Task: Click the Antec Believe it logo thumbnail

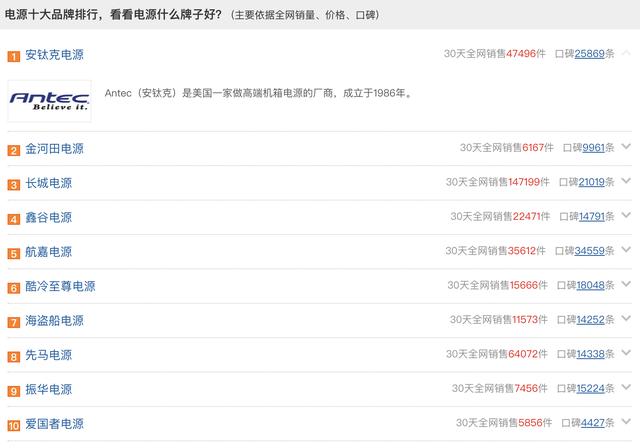Action: pos(49,101)
